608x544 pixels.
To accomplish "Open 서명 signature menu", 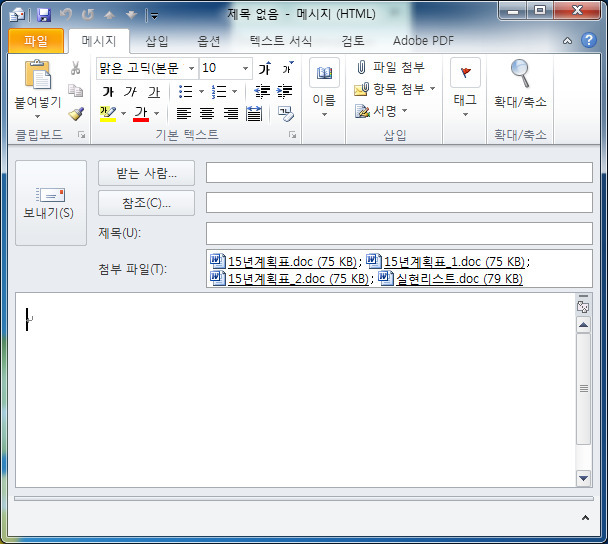I will click(x=381, y=111).
